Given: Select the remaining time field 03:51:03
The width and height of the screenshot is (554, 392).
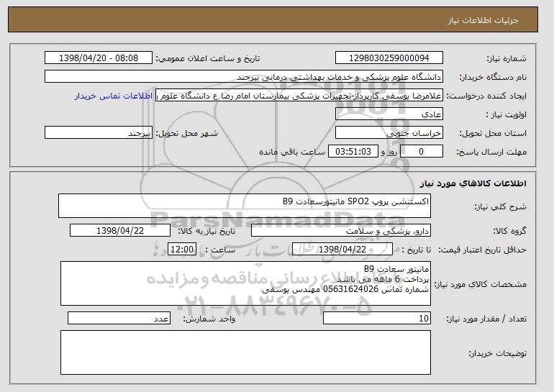Looking at the screenshot, I should (353, 152).
